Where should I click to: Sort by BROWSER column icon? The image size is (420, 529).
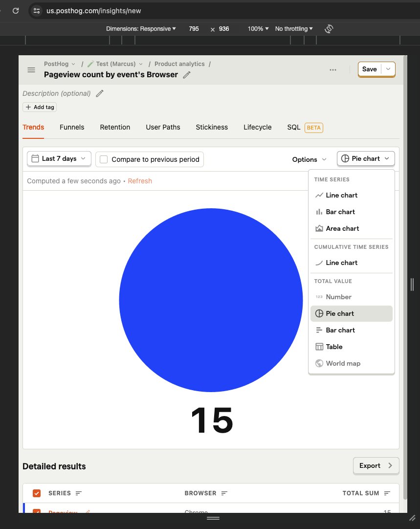pos(224,493)
